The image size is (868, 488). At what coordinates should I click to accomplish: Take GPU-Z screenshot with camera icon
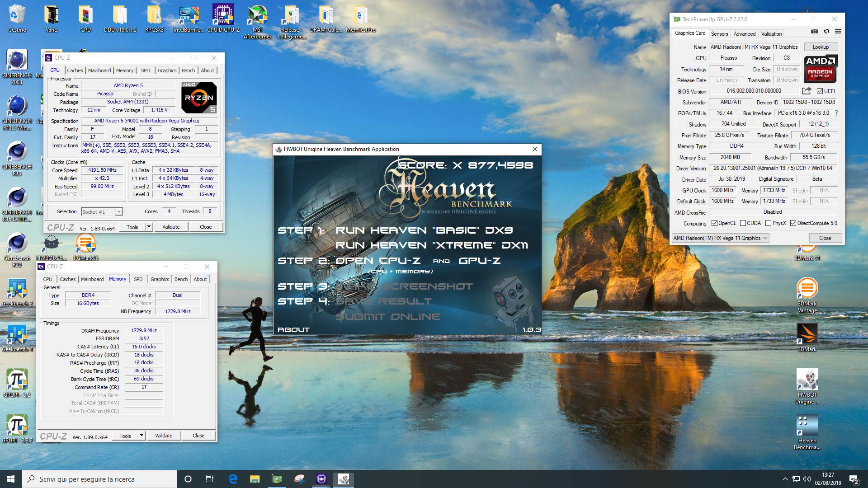[814, 31]
